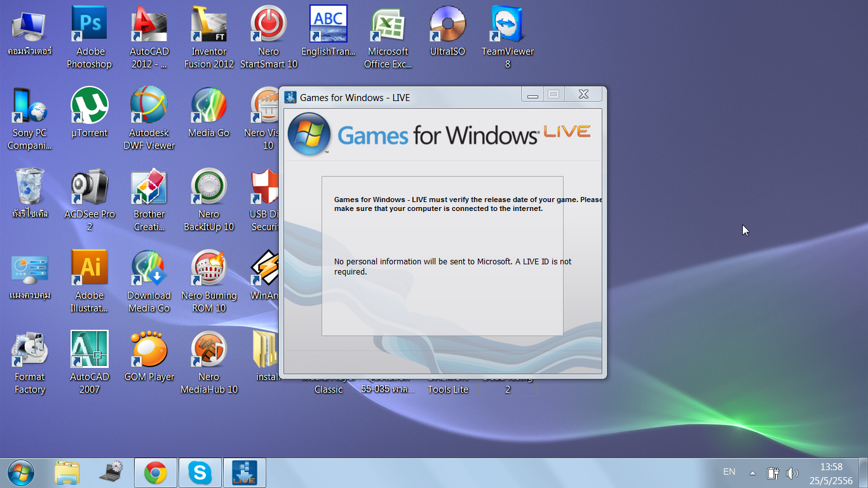The width and height of the screenshot is (868, 488).
Task: Minimize the Games for Windows - LIVE window
Action: [532, 95]
